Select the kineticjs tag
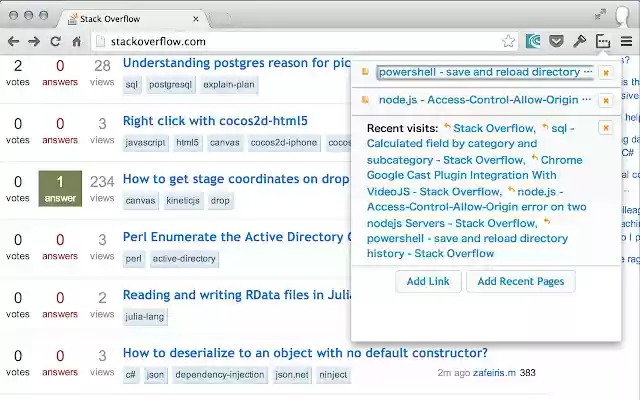The height and width of the screenshot is (400, 640). (183, 201)
